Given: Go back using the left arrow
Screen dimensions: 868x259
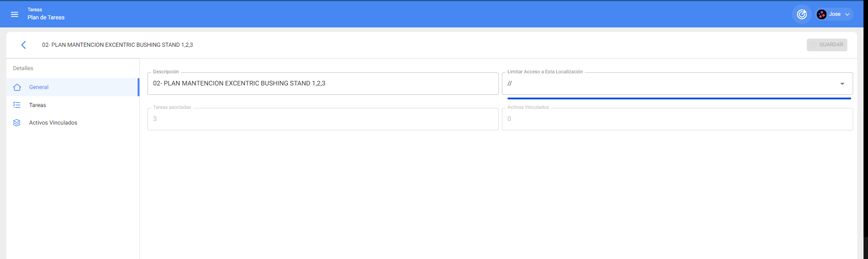Looking at the screenshot, I should [23, 45].
